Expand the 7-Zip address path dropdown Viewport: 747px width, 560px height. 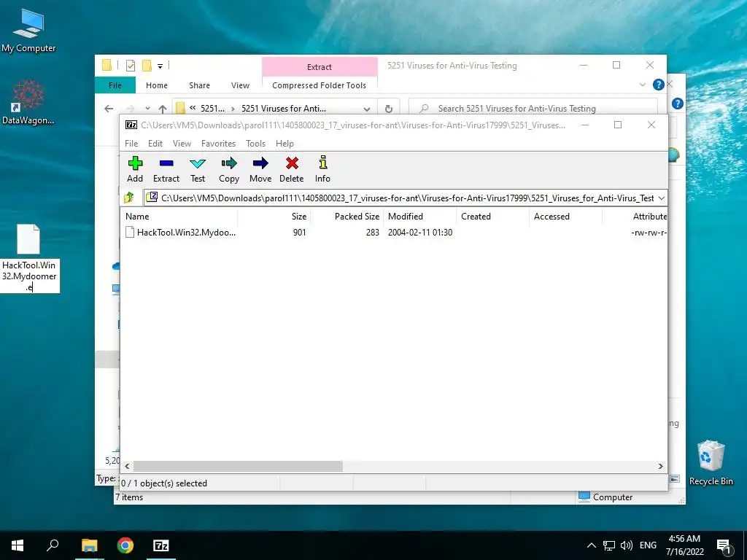click(x=661, y=198)
